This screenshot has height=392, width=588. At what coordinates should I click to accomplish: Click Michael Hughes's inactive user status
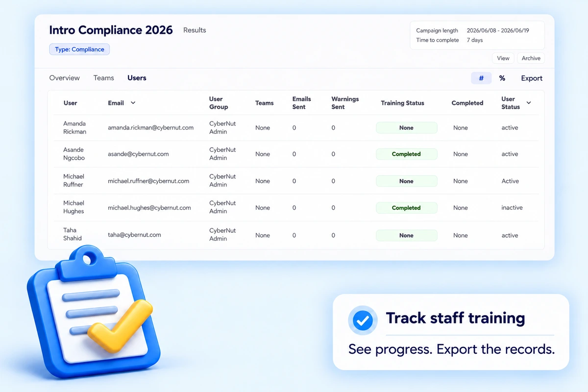point(512,208)
